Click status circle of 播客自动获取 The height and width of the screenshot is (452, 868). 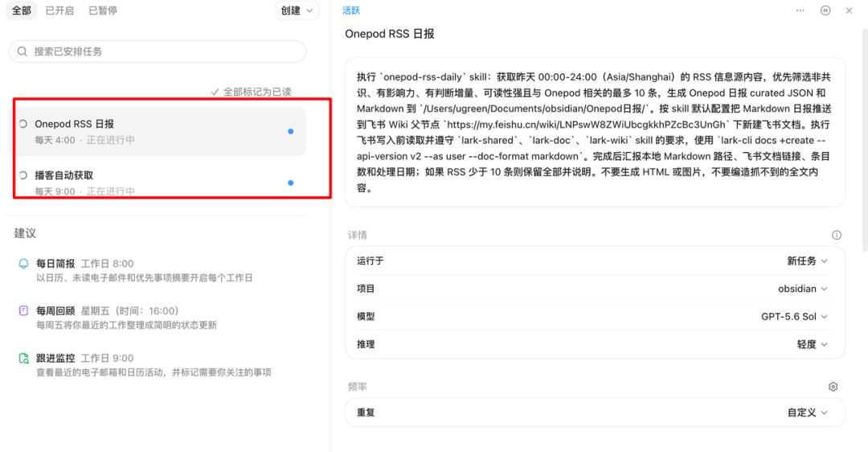[23, 175]
